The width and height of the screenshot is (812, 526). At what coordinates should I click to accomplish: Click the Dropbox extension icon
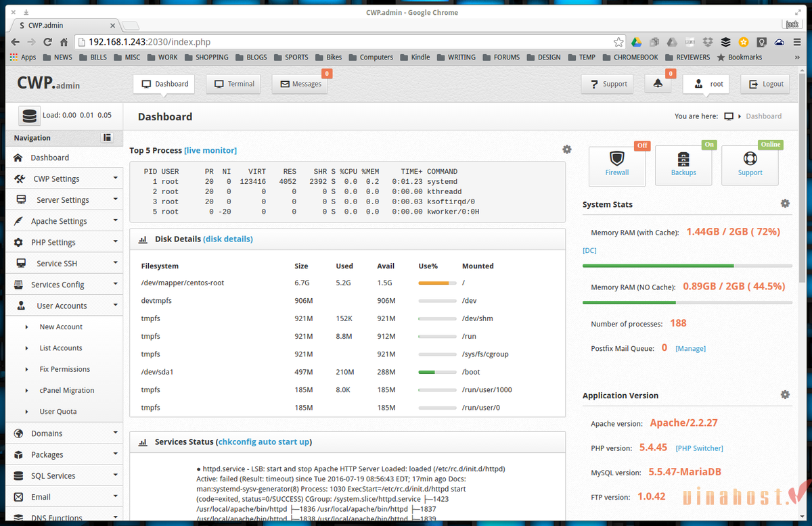[708, 41]
